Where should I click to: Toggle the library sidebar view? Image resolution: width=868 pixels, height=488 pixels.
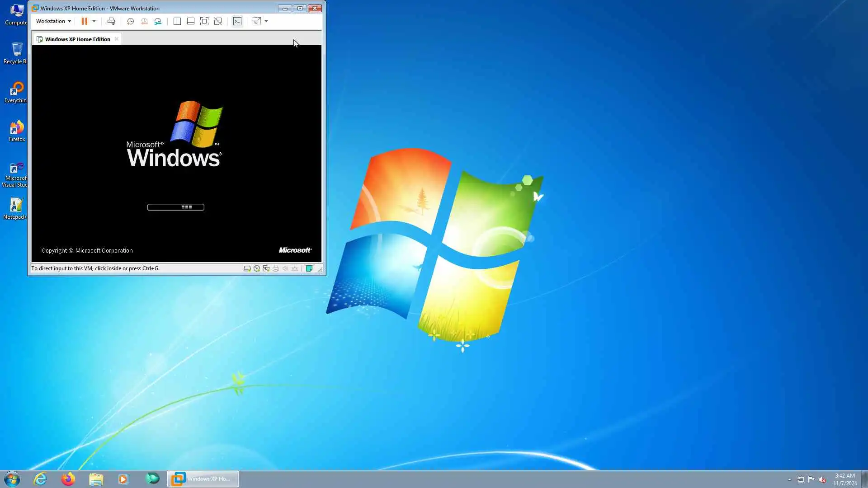click(x=177, y=21)
